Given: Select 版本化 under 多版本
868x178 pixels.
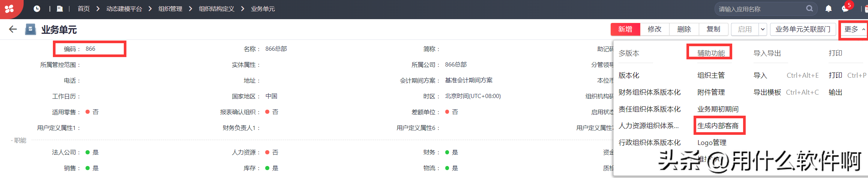Looking at the screenshot, I should click(629, 75).
